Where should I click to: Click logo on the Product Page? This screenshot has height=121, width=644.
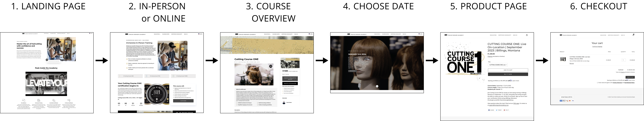point(454,35)
